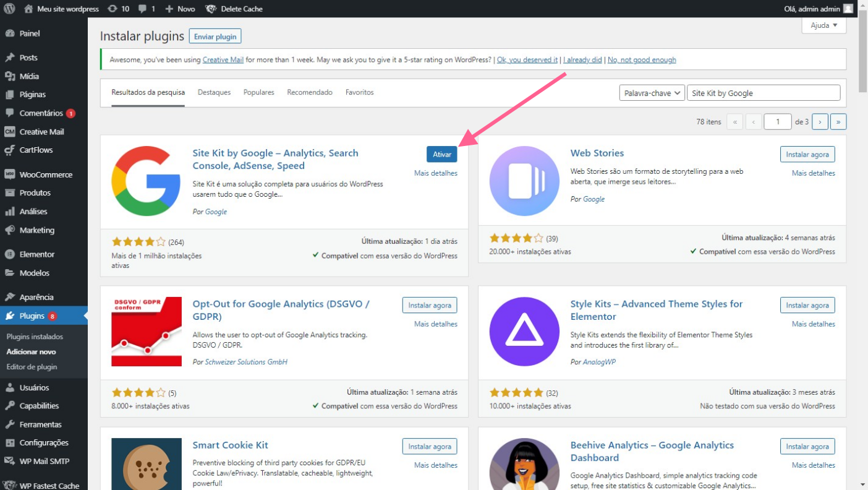Click the Ferramentas wrench icon

click(9, 424)
